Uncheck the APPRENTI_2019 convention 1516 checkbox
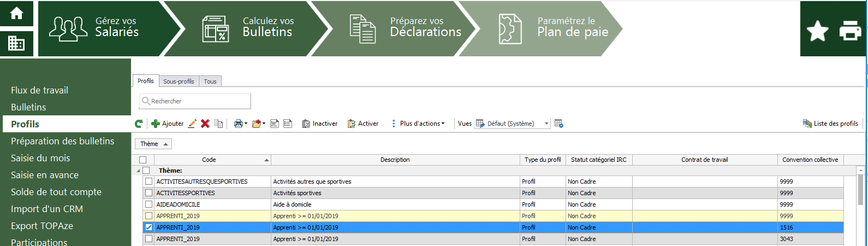Viewport: 868px width, 246px height. [148, 227]
